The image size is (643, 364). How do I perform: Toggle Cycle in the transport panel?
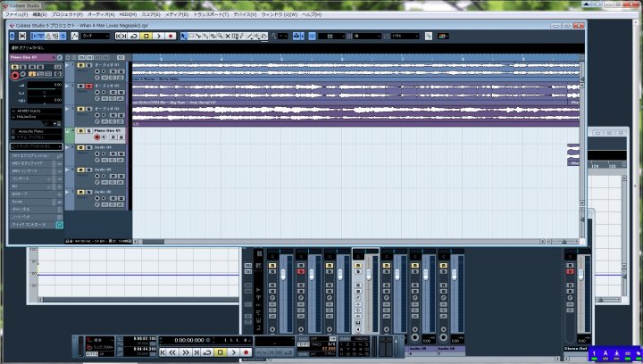207,352
